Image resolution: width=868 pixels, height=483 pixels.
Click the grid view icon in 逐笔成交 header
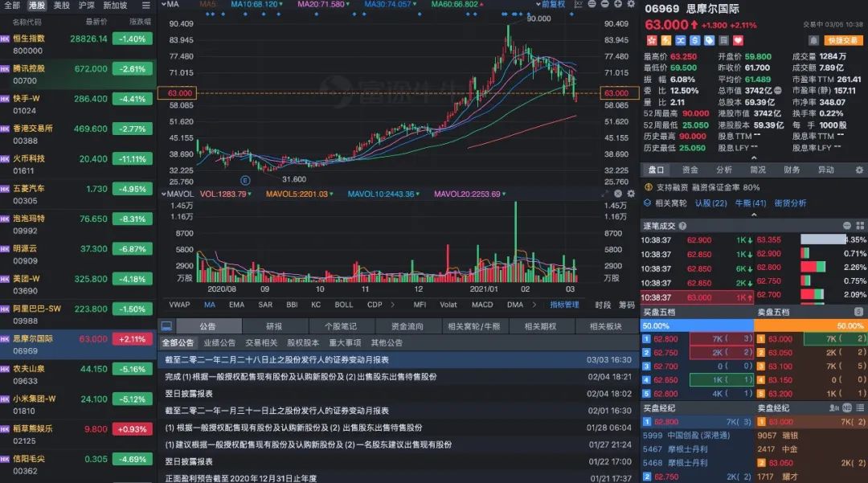click(x=860, y=226)
